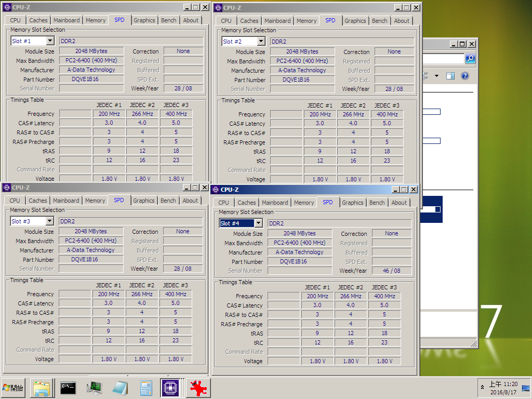
Task: Click the search magnifier in background window
Action: click(x=470, y=59)
